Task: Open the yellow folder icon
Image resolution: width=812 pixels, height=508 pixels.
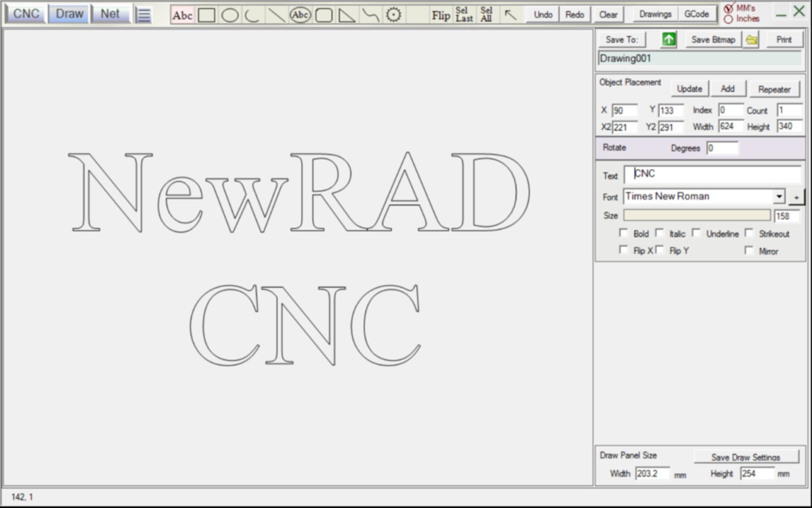Action: (x=751, y=40)
